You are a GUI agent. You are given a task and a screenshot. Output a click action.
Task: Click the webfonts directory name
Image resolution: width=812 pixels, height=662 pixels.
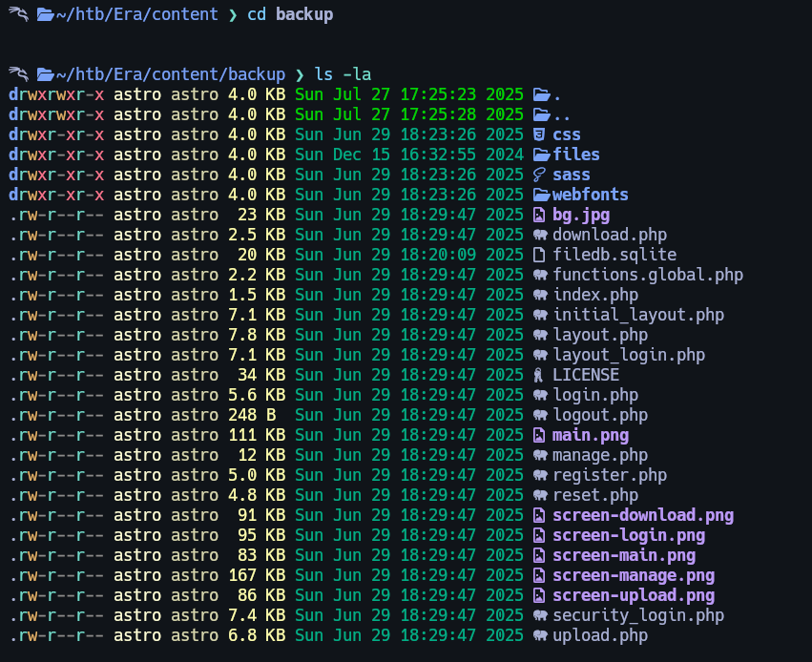pos(591,196)
